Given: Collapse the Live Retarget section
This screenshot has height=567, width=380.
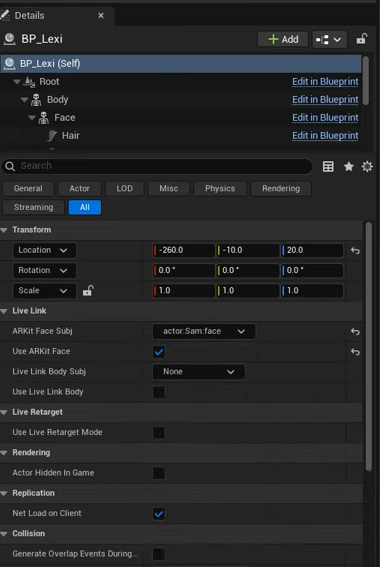Looking at the screenshot, I should (x=4, y=412).
